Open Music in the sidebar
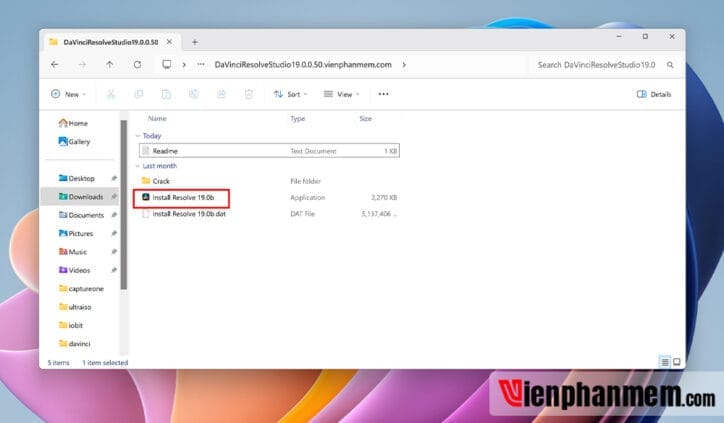 73,252
